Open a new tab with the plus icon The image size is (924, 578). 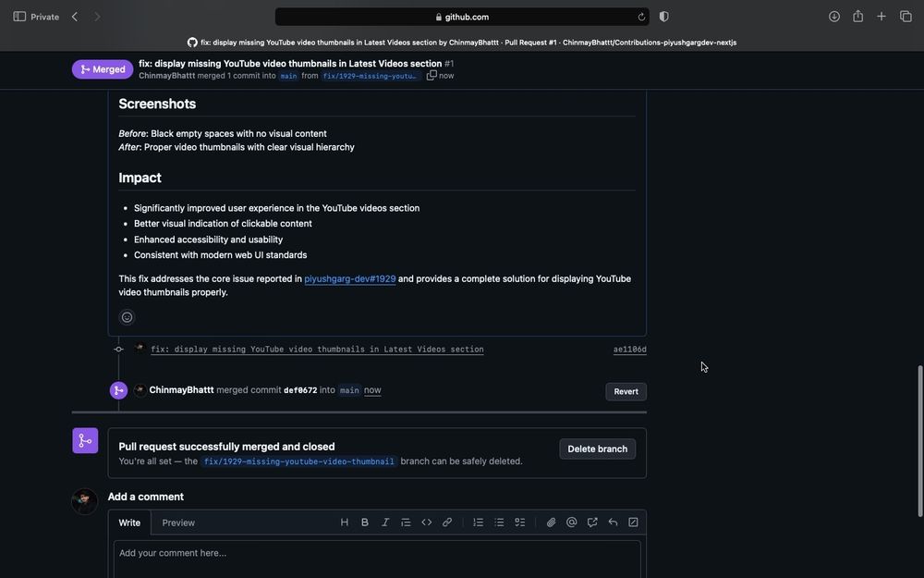(881, 17)
